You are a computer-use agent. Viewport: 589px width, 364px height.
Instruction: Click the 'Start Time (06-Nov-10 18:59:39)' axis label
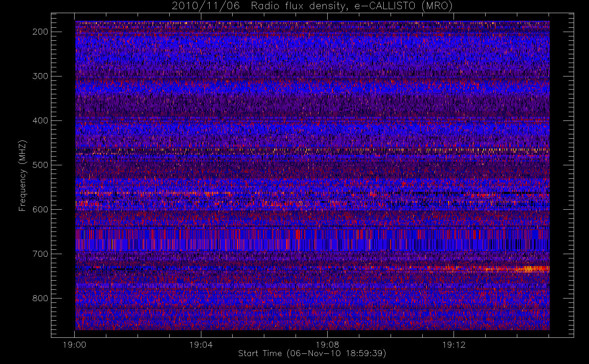[x=312, y=353]
